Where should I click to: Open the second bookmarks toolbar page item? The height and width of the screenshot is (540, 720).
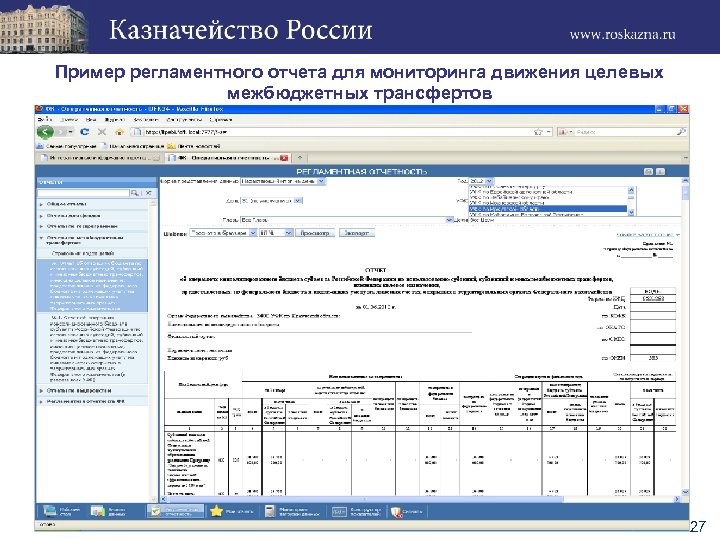(132, 146)
